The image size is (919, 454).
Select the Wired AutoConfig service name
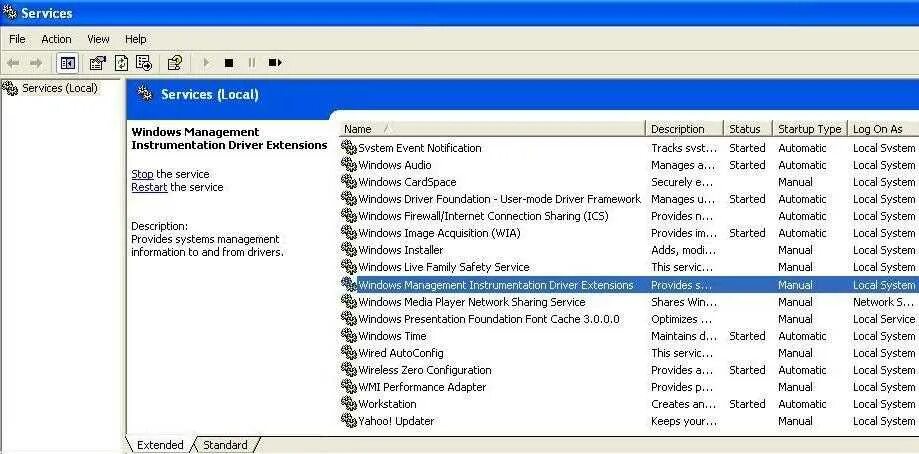[401, 353]
